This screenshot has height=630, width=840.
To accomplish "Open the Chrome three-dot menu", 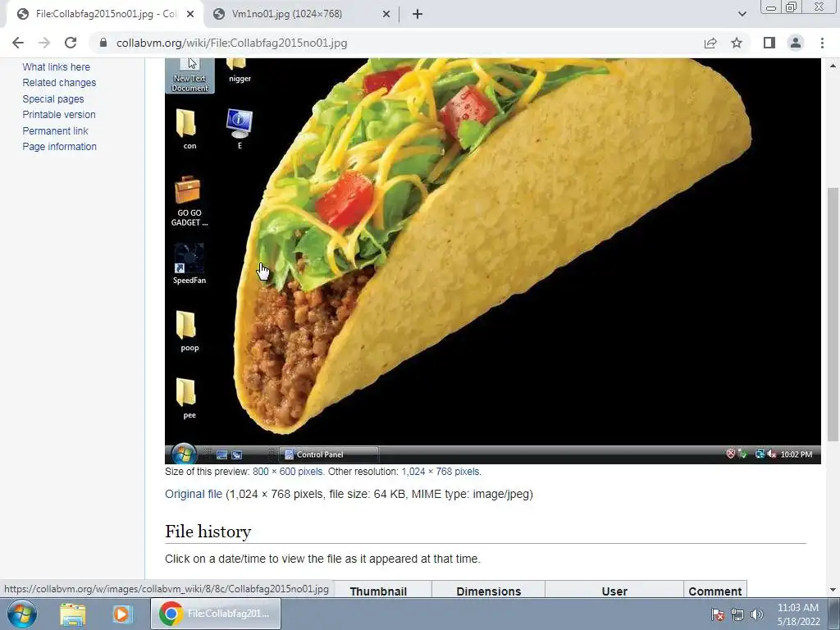I will click(822, 43).
